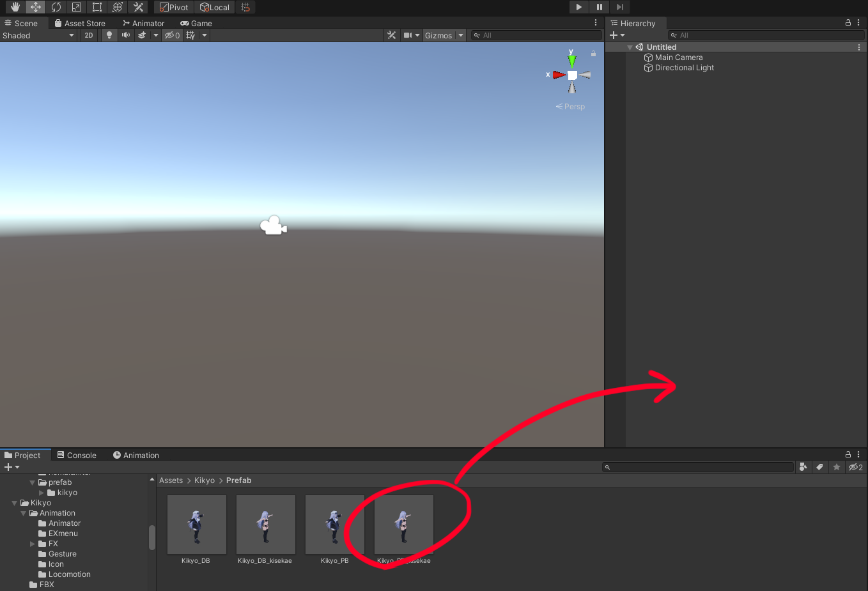Switch to the Animator tab
The width and height of the screenshot is (868, 591).
pos(144,24)
